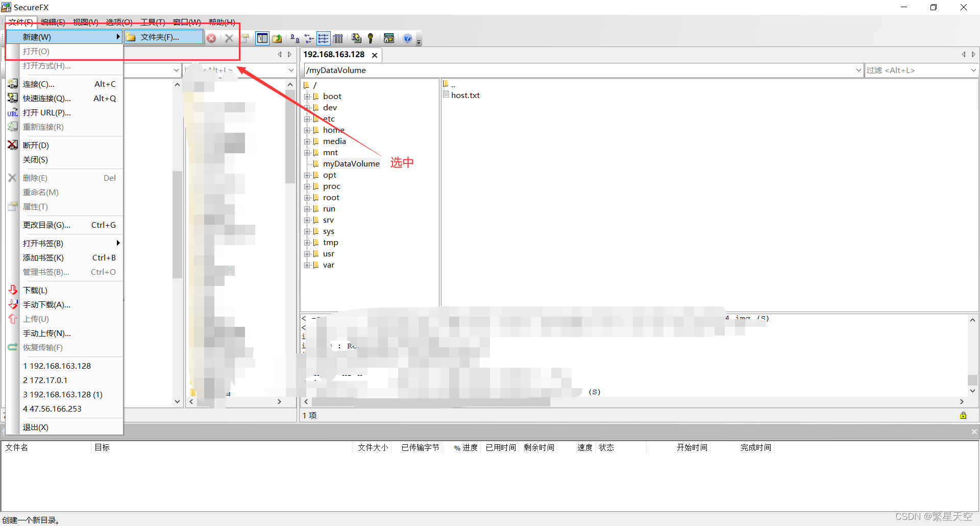Open recent session 1 192.168.163.128
The height and width of the screenshot is (526, 980).
[x=64, y=366]
